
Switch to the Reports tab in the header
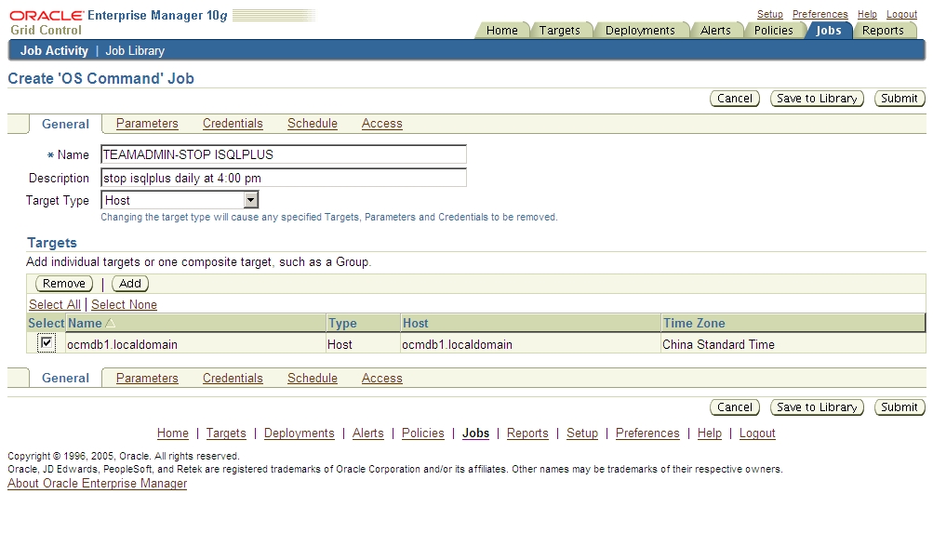[883, 31]
